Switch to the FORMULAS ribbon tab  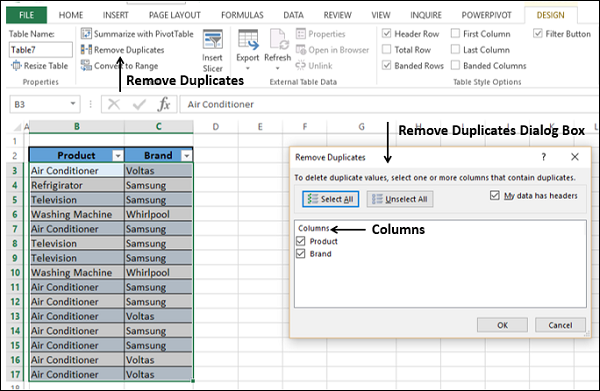pos(242,15)
